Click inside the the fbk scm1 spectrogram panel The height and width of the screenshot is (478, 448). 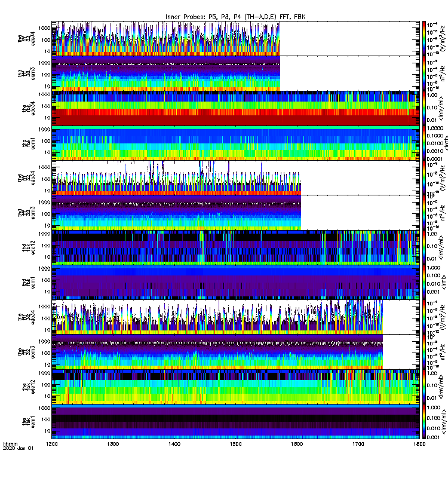tap(235, 422)
